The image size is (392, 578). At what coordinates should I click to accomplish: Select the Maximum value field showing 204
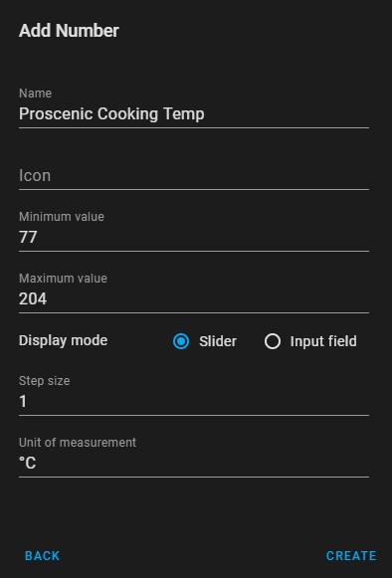(x=194, y=291)
